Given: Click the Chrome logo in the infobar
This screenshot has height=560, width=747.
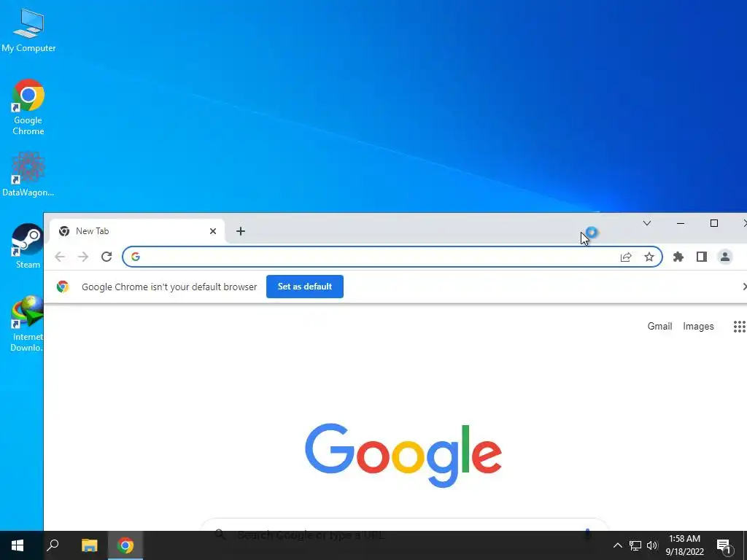Looking at the screenshot, I should click(63, 287).
